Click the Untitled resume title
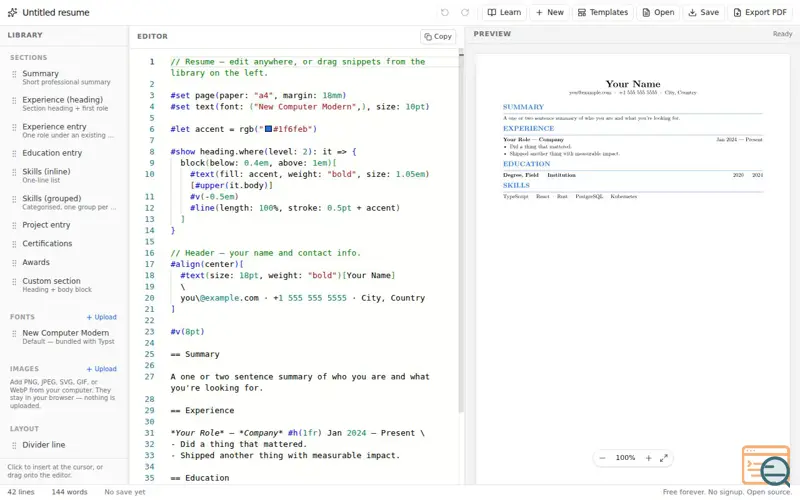This screenshot has width=800, height=500. tap(56, 12)
